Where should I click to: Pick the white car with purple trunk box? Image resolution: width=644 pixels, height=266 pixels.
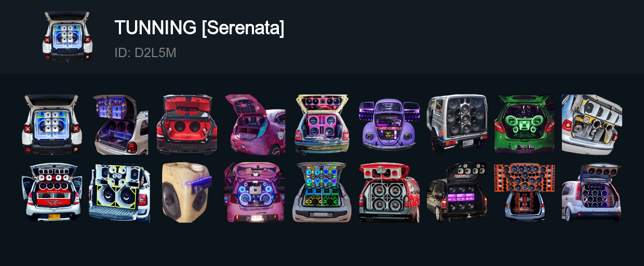click(x=120, y=125)
